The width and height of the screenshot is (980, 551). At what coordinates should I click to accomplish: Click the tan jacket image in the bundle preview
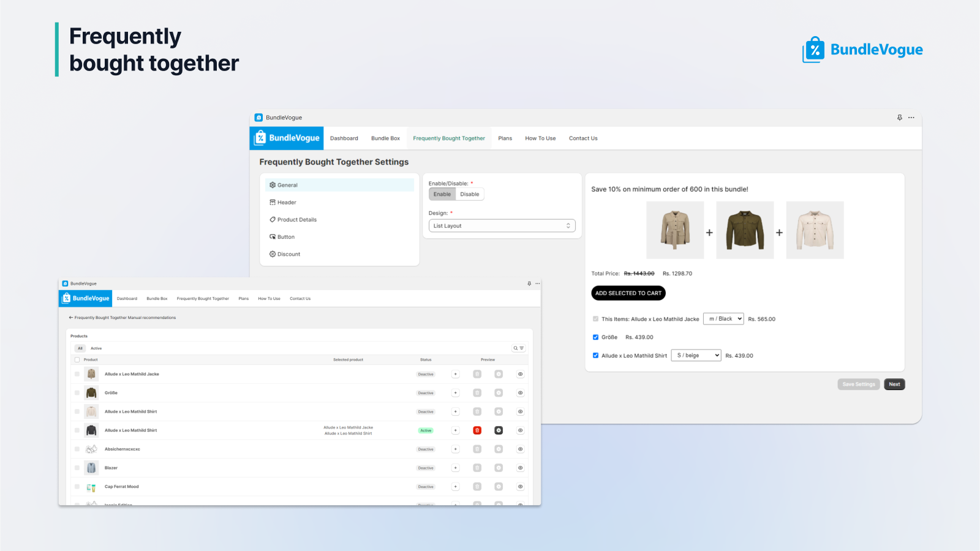point(675,230)
